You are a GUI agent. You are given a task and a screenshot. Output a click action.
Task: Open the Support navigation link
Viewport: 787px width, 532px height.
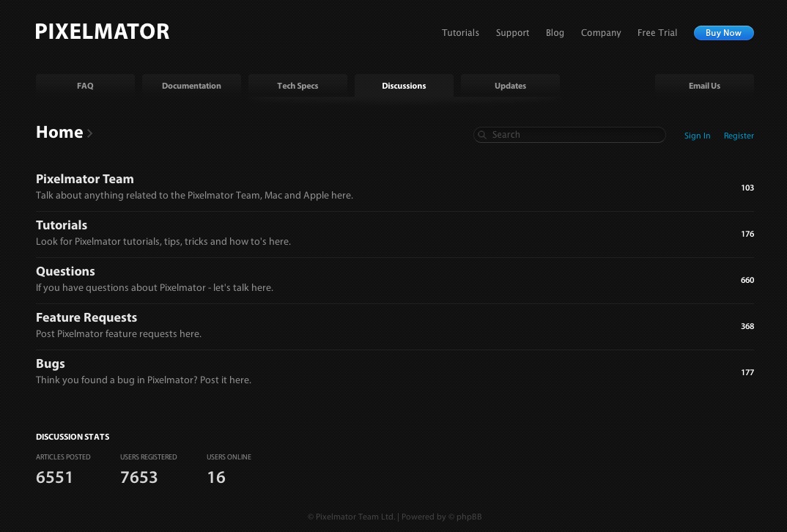click(512, 33)
